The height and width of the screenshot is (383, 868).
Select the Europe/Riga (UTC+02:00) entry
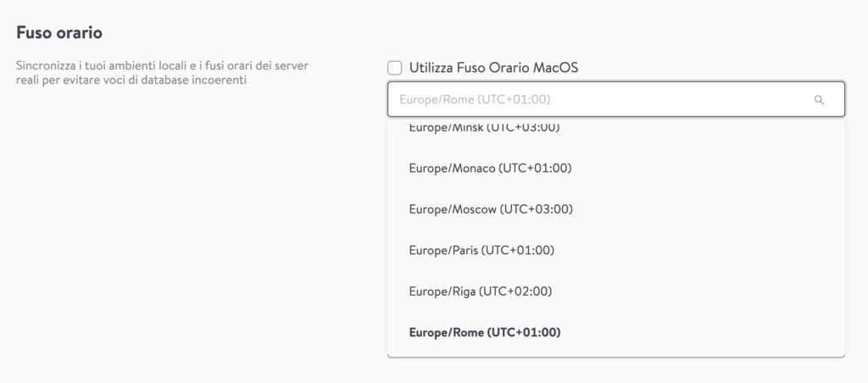(616, 291)
